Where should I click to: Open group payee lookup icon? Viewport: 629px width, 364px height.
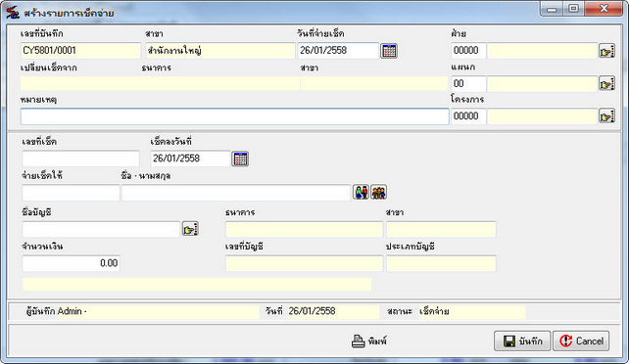(x=379, y=192)
